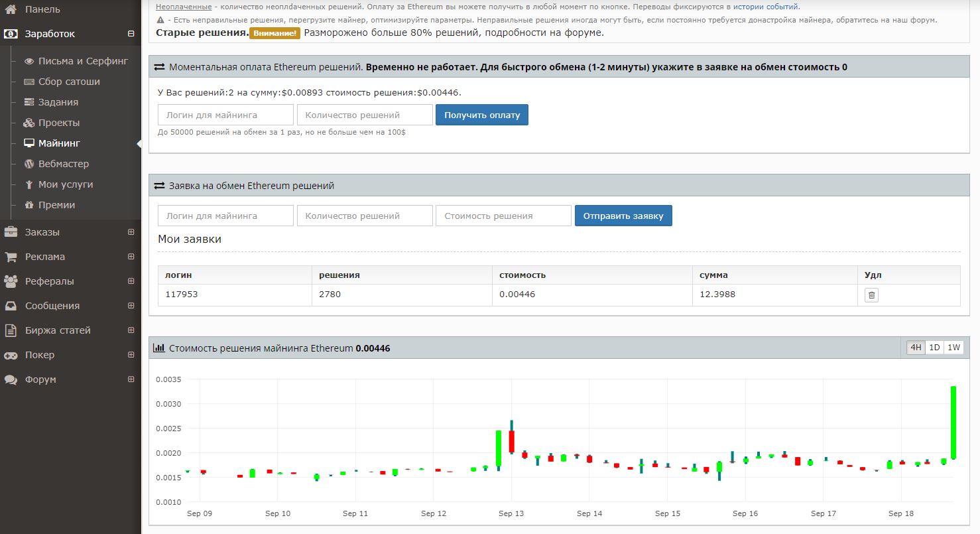The width and height of the screenshot is (980, 534).
Task: Click the Проекты cubes icon in sidebar
Action: [x=29, y=123]
